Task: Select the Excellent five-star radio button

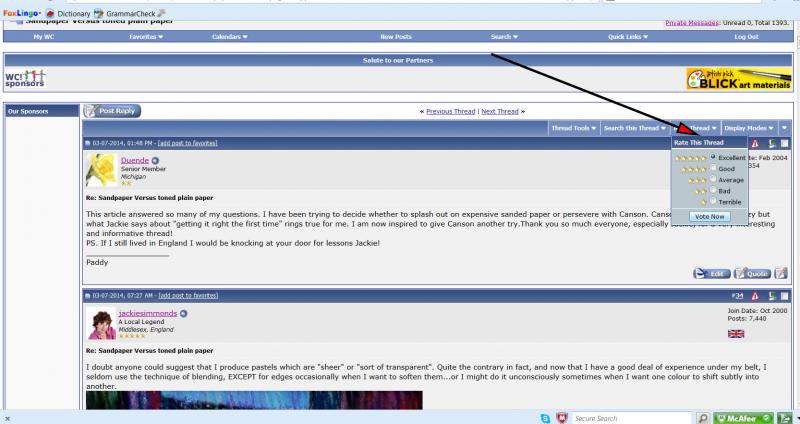Action: point(713,157)
